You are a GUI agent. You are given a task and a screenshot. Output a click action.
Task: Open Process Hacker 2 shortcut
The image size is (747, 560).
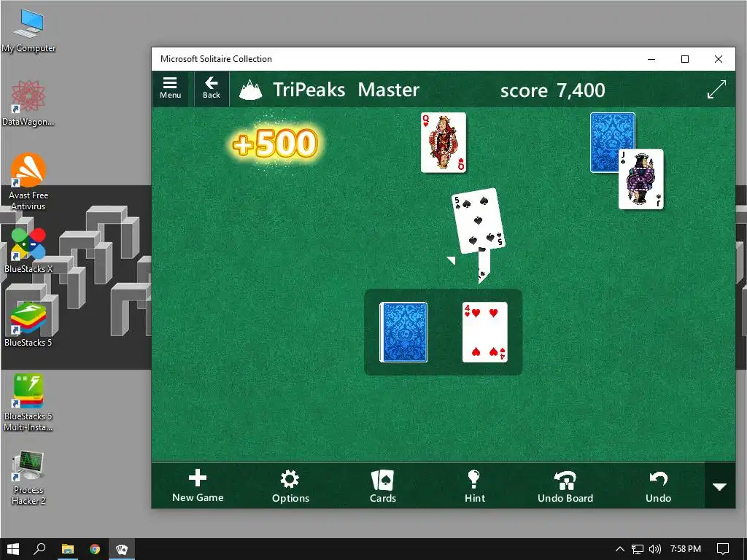pos(28,477)
